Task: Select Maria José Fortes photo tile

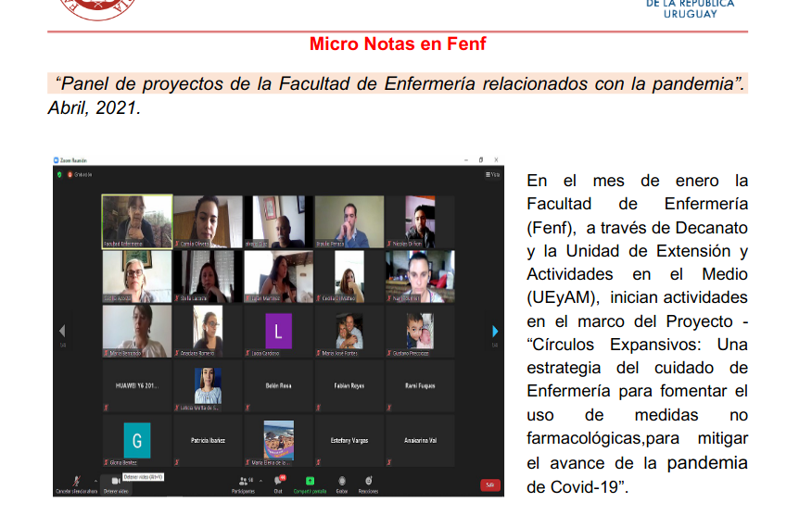Action: 349,332
